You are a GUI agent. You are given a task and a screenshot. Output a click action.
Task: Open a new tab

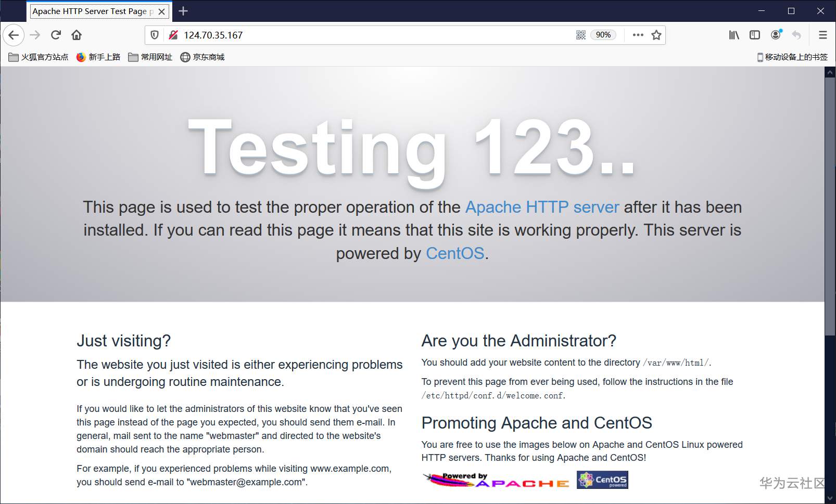pos(183,11)
